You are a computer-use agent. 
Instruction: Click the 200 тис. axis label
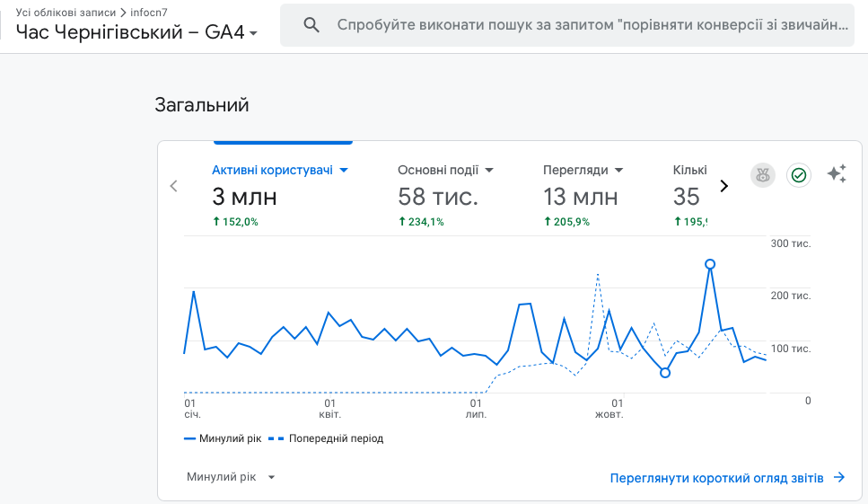click(x=791, y=296)
